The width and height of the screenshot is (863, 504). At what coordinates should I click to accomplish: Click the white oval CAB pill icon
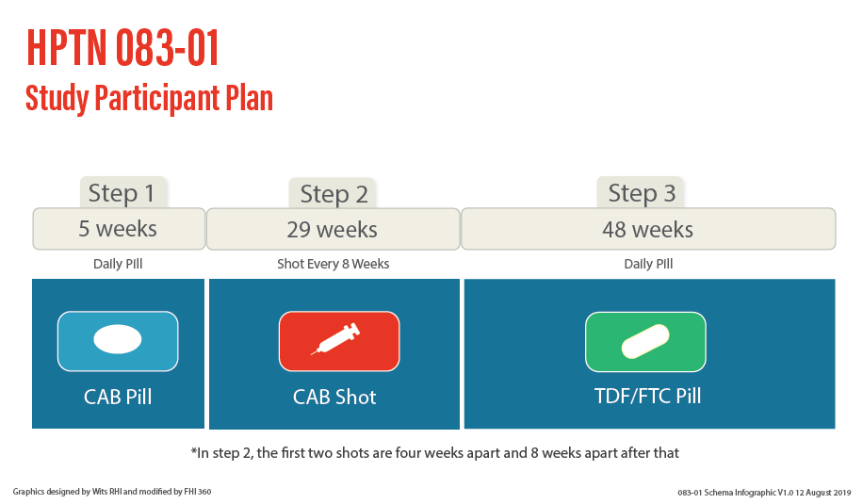pyautogui.click(x=118, y=340)
